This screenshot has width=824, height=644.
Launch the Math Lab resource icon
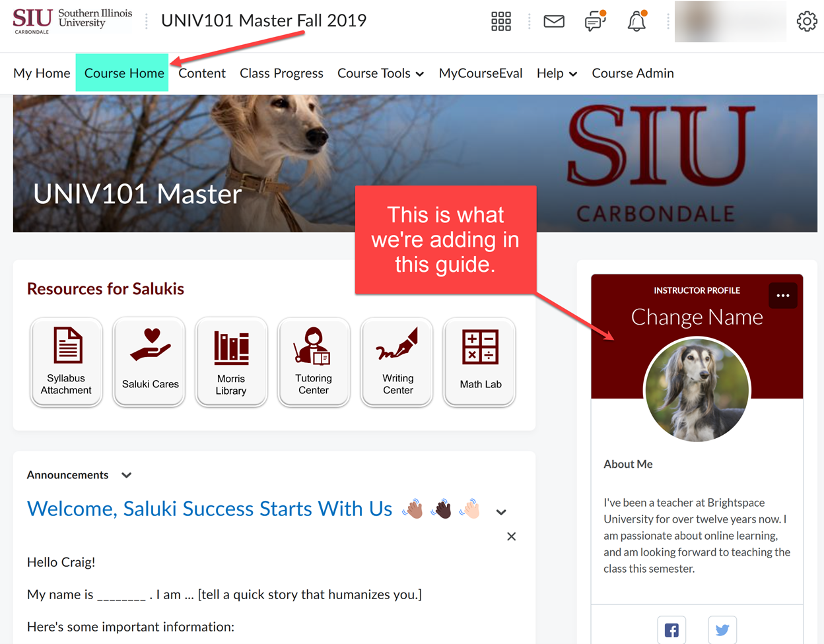[x=479, y=362]
